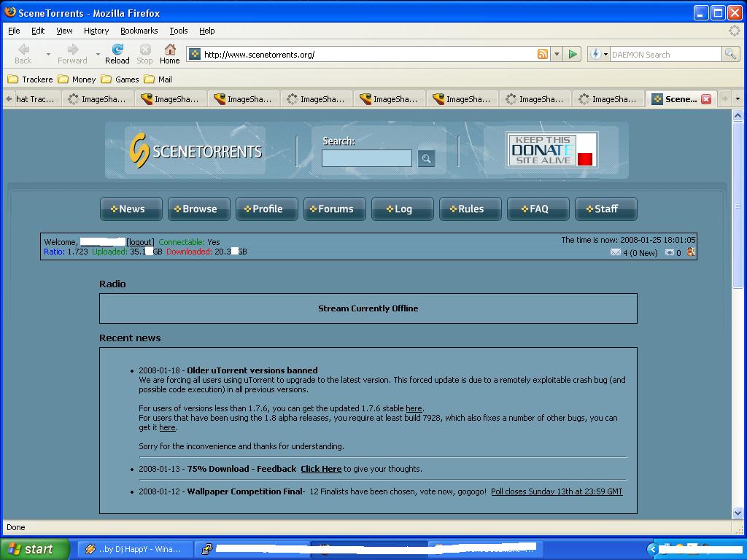Open the inbox envelope icon
Screen dimensions: 747x560
[x=616, y=252]
